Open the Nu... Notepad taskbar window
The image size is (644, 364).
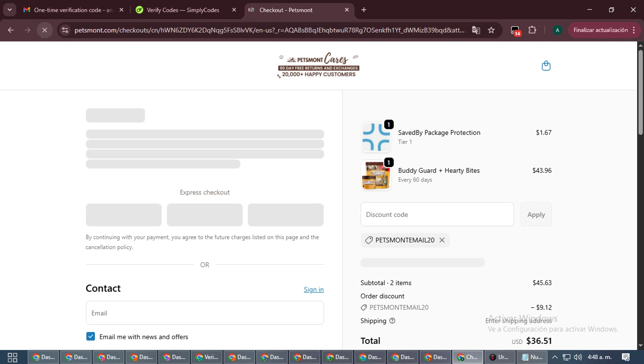pos(532,357)
